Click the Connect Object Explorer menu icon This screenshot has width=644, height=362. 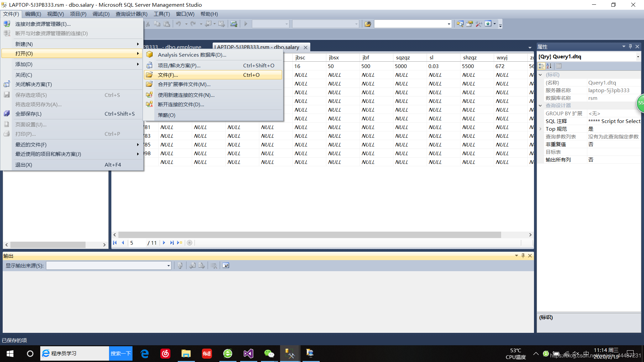(7, 24)
